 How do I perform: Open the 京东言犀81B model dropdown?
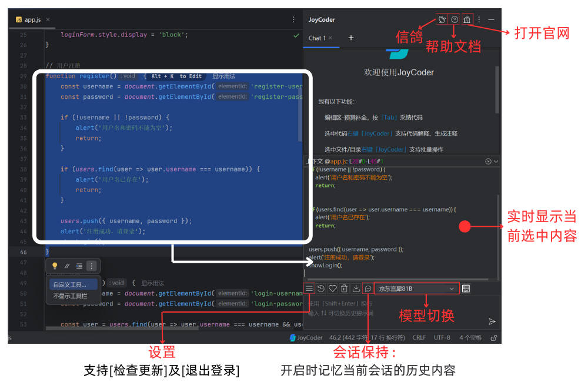pyautogui.click(x=417, y=289)
